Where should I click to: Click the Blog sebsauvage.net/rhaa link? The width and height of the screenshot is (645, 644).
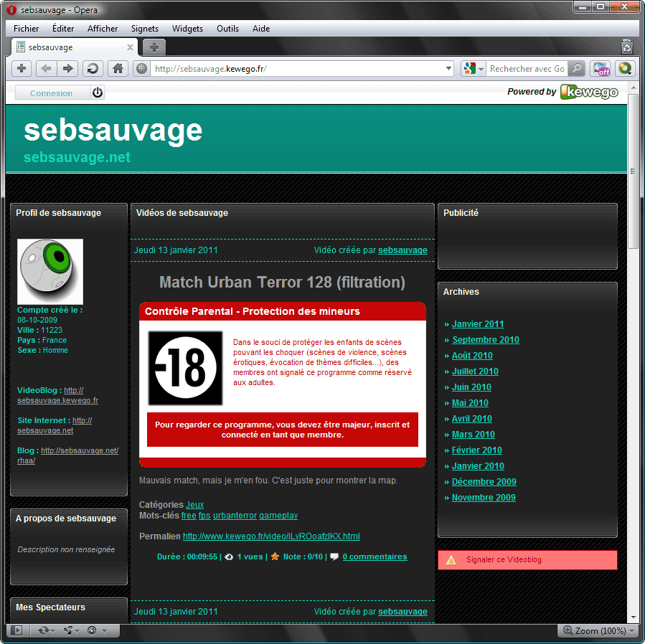tap(68, 455)
